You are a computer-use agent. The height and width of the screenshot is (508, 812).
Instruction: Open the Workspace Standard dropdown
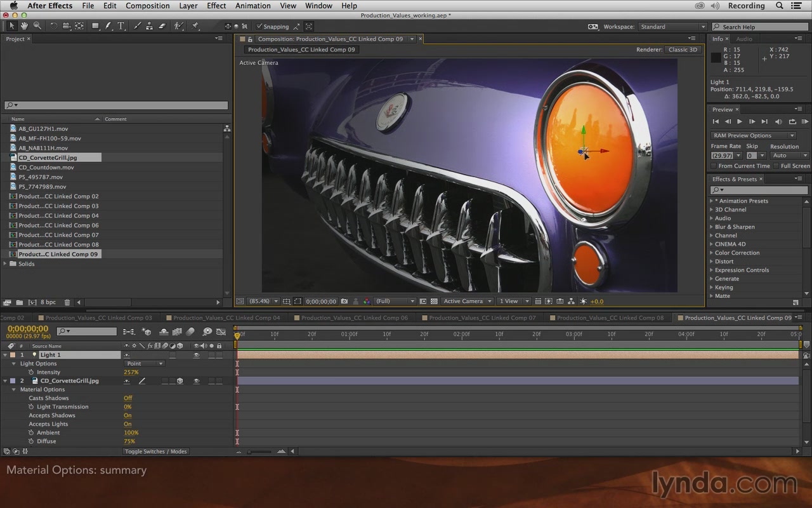coord(672,27)
